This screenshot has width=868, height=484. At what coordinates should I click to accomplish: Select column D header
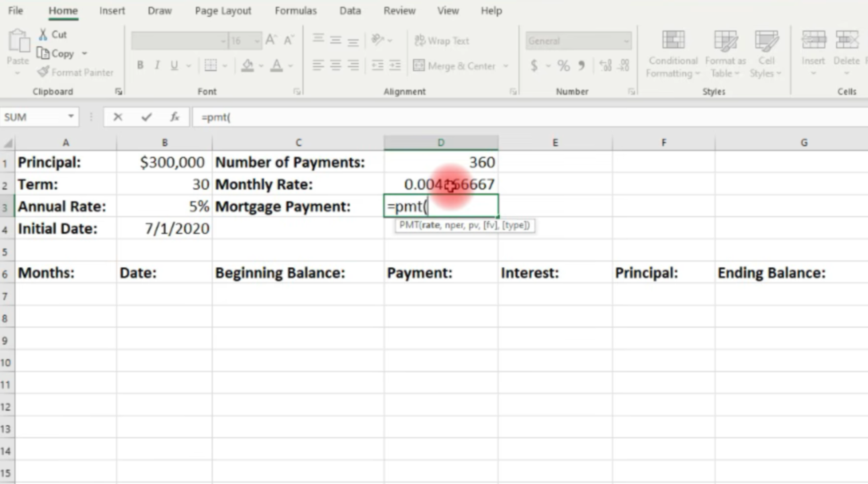click(441, 143)
